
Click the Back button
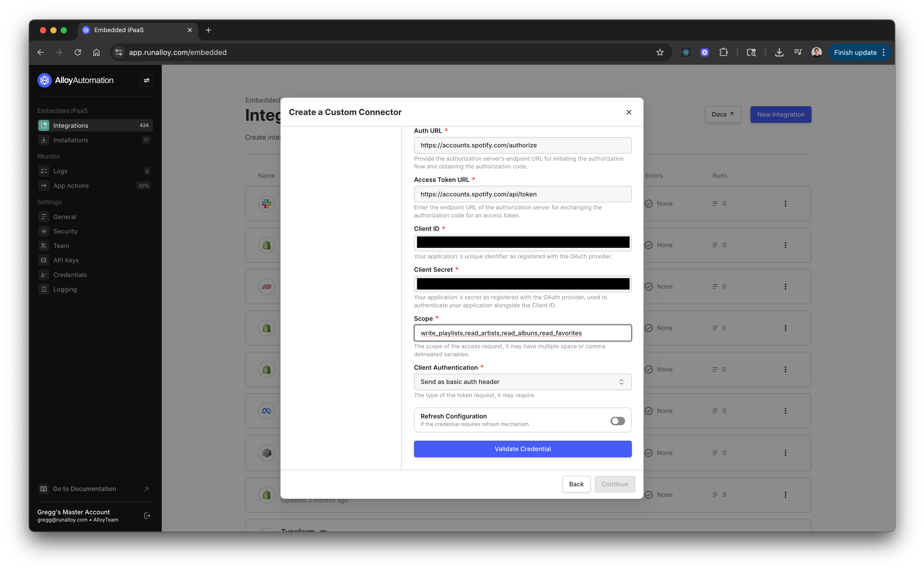pyautogui.click(x=576, y=484)
